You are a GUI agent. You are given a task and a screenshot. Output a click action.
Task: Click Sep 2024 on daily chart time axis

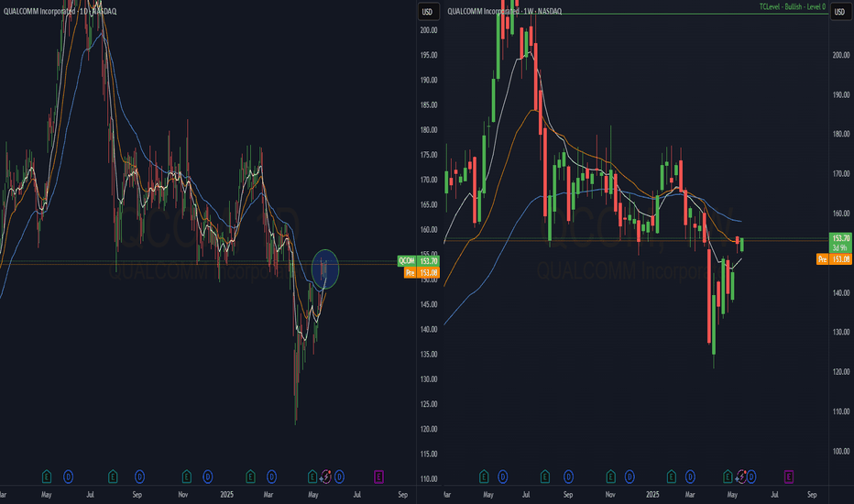coord(137,495)
